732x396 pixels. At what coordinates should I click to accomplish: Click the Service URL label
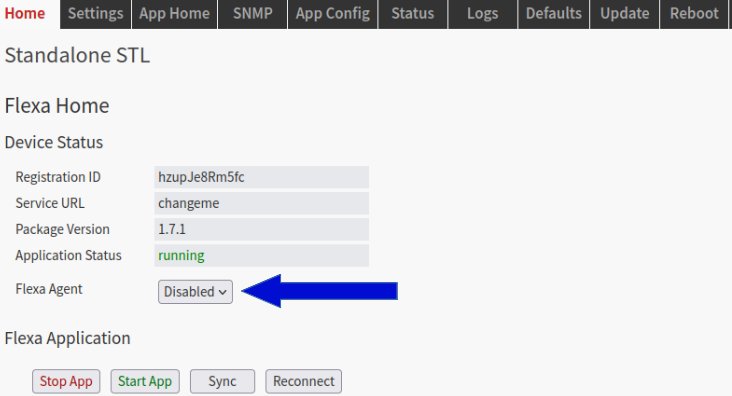point(50,203)
